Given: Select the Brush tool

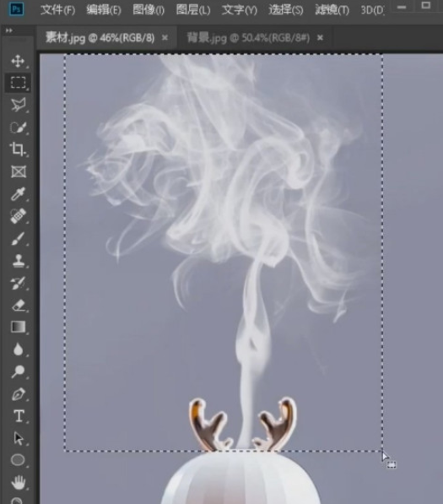Looking at the screenshot, I should click(x=18, y=239).
